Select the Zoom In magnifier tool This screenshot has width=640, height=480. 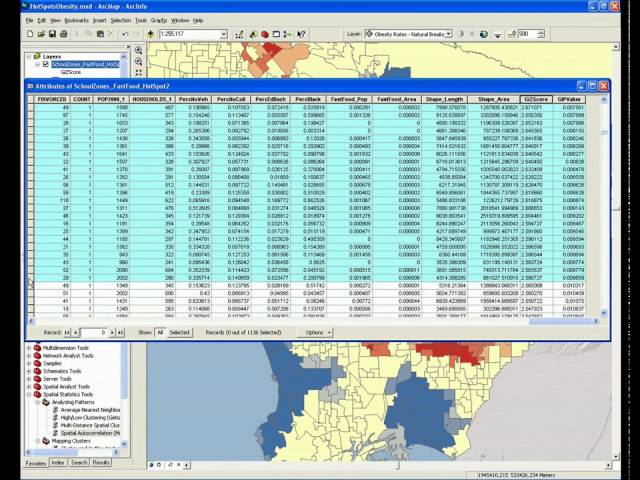(139, 50)
